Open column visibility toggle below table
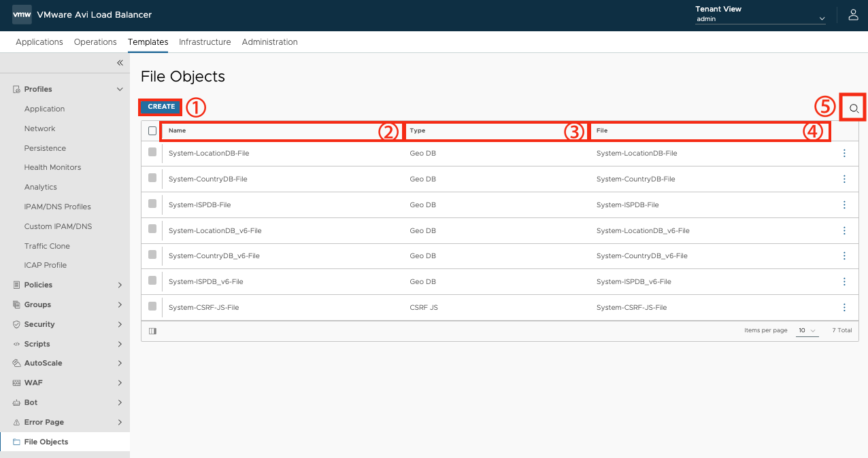This screenshot has width=868, height=458. coord(152,331)
